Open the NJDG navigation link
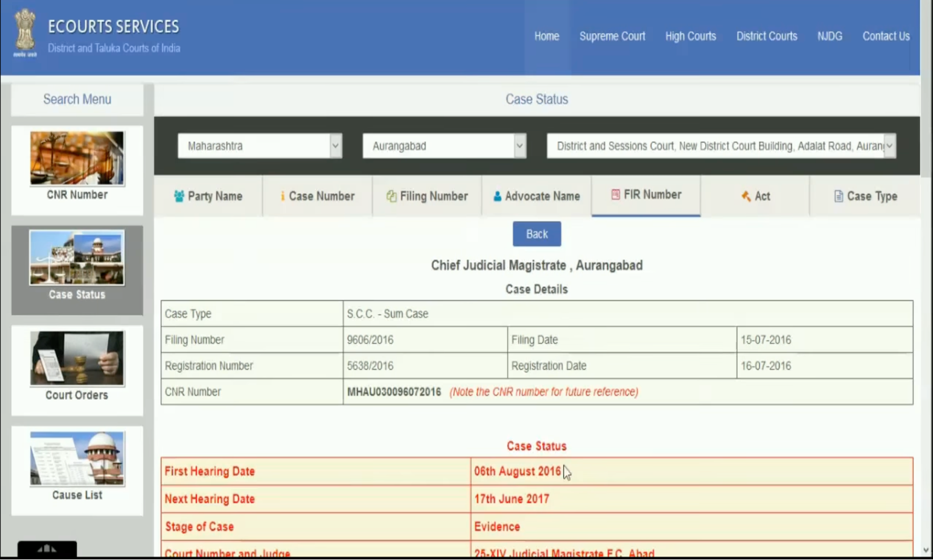 pos(829,37)
